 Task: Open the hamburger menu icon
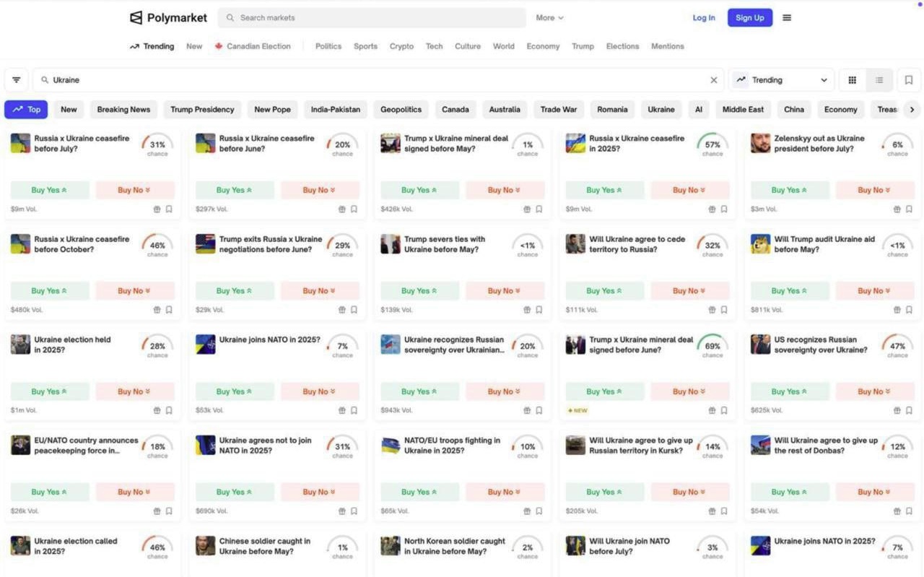(787, 18)
